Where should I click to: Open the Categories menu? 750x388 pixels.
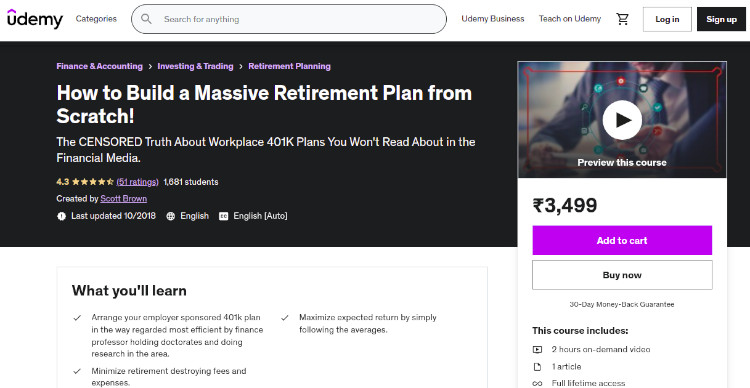tap(96, 19)
